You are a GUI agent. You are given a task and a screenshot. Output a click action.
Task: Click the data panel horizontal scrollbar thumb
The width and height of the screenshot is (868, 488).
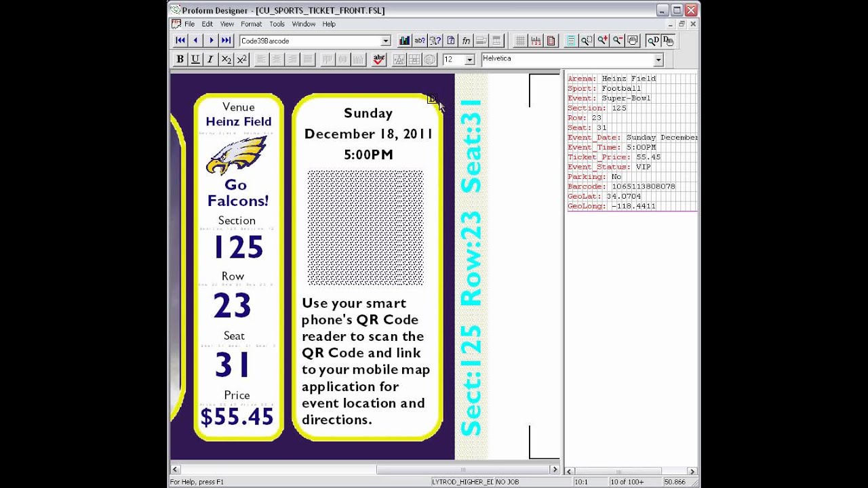[618, 471]
